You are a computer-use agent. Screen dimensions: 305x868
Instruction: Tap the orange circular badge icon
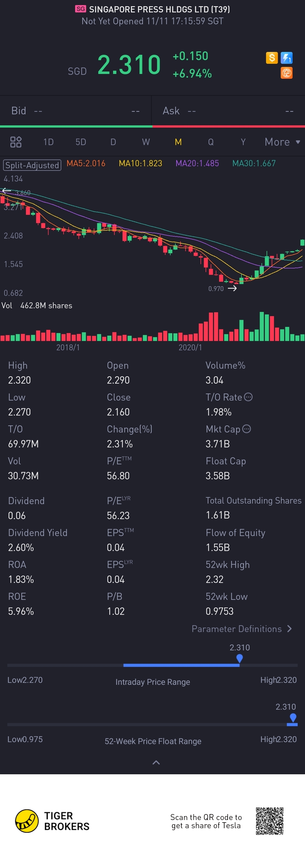coord(286,73)
